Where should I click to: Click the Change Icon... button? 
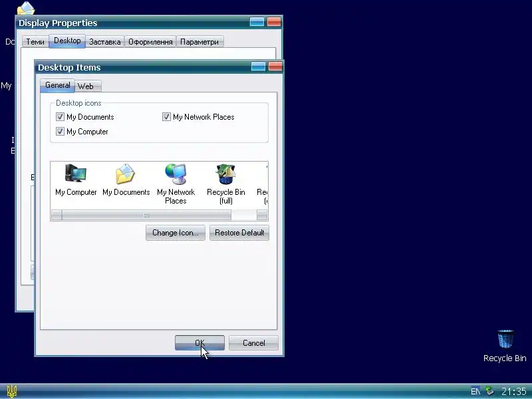click(176, 233)
